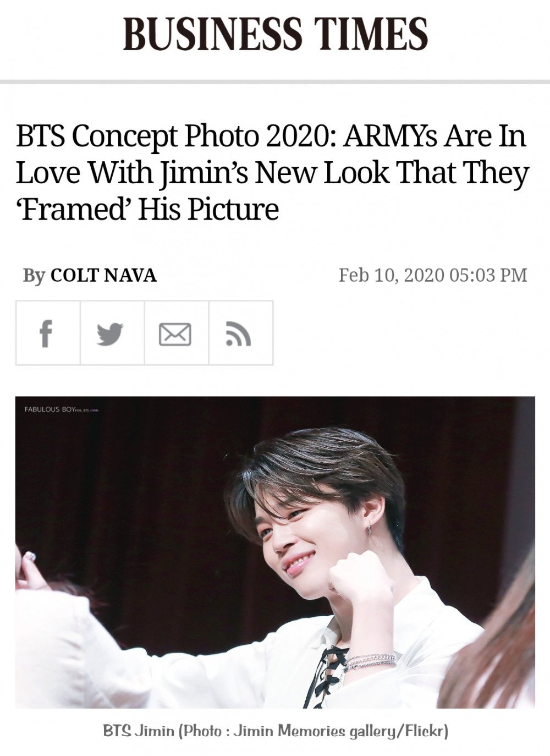550x756 pixels.
Task: Share the article on Facebook
Action: (48, 333)
